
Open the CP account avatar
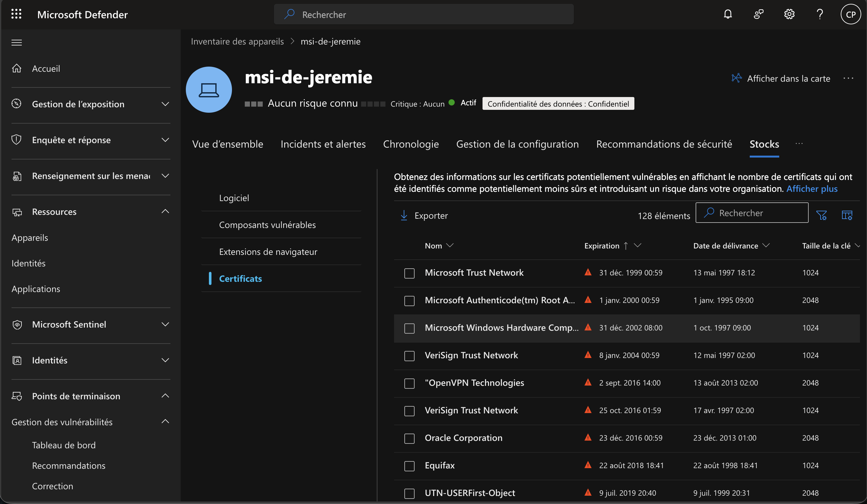coord(850,14)
